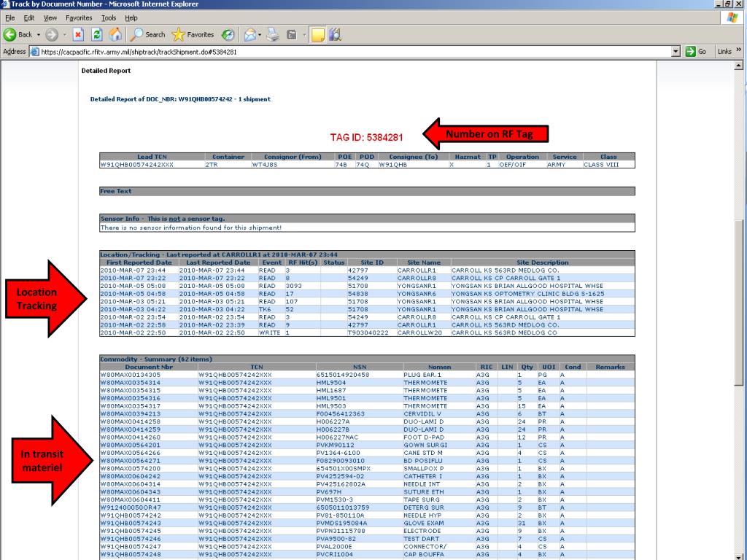This screenshot has height=560, width=747.
Task: Open the Forward history dropdown arrow
Action: 65,35
